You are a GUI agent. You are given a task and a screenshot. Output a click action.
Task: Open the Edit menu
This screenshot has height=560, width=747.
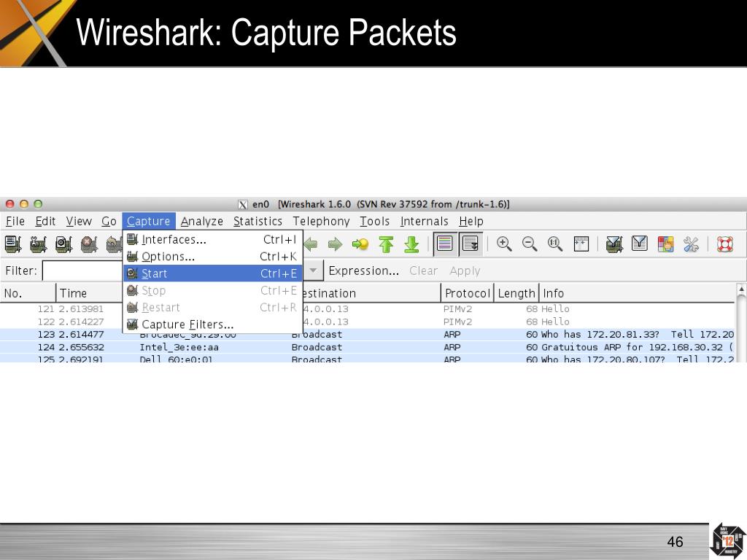coord(45,222)
